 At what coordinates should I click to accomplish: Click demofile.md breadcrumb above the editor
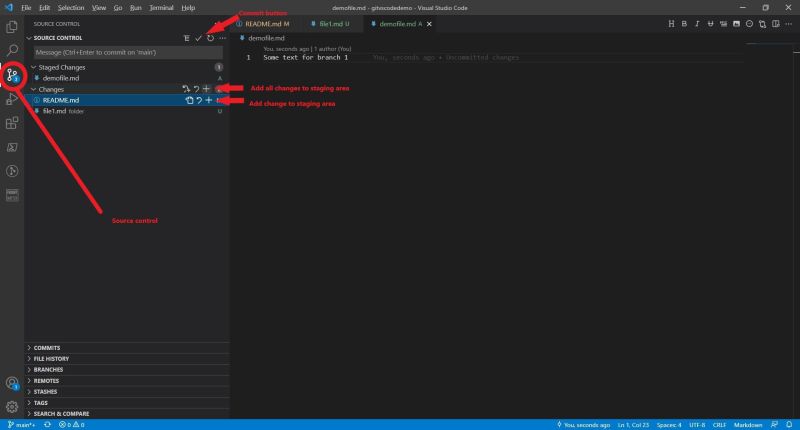tap(262, 38)
